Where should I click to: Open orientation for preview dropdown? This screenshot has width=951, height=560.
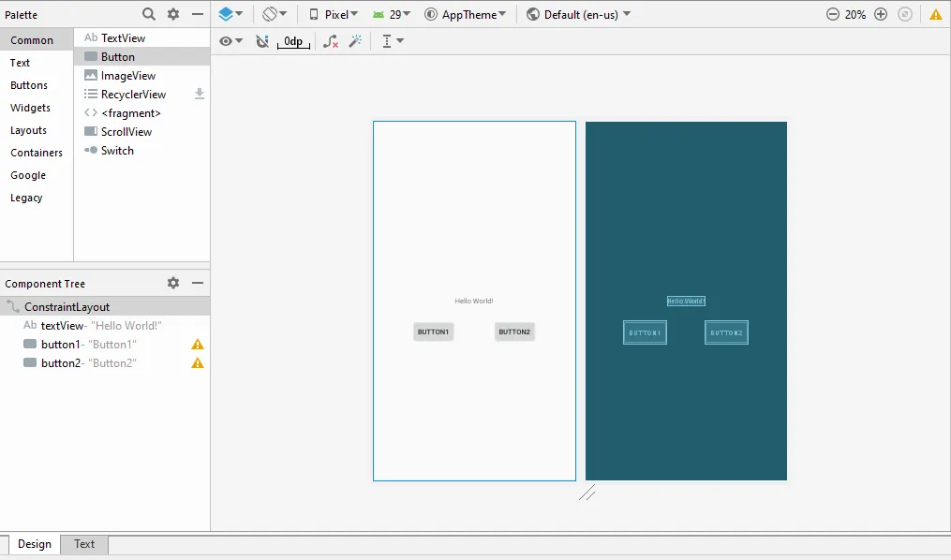coord(275,14)
